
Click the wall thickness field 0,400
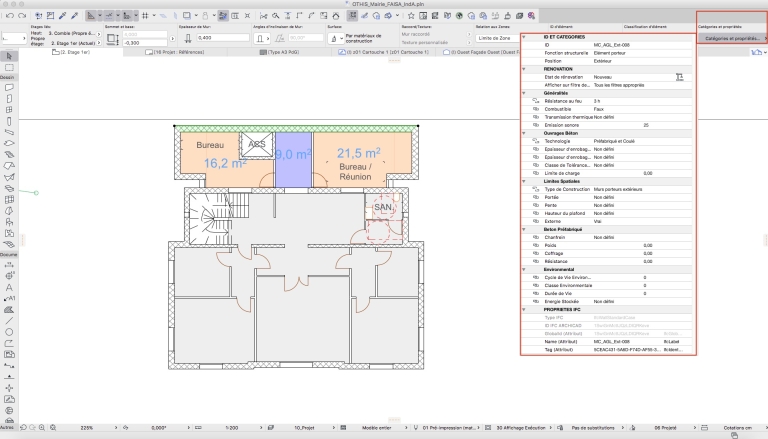coord(223,38)
